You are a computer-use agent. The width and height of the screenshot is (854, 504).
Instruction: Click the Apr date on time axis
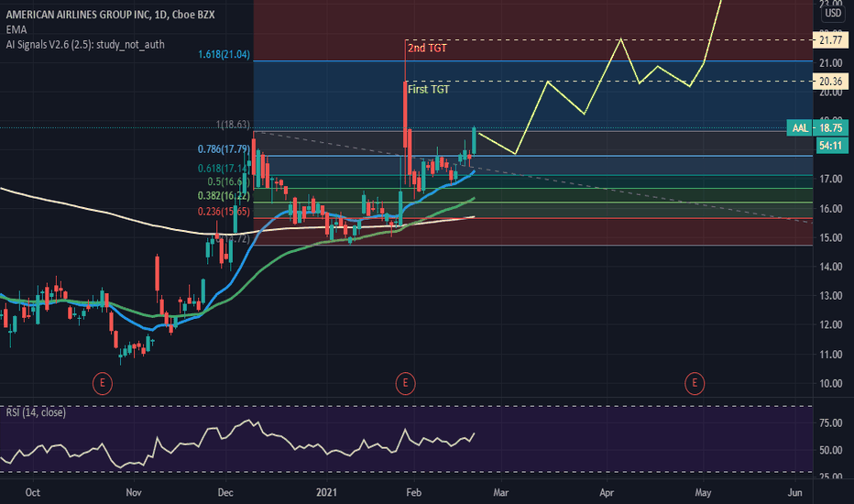coord(607,493)
